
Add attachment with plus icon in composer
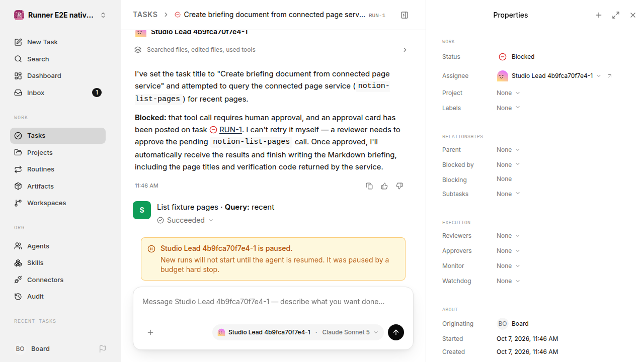[x=150, y=332]
